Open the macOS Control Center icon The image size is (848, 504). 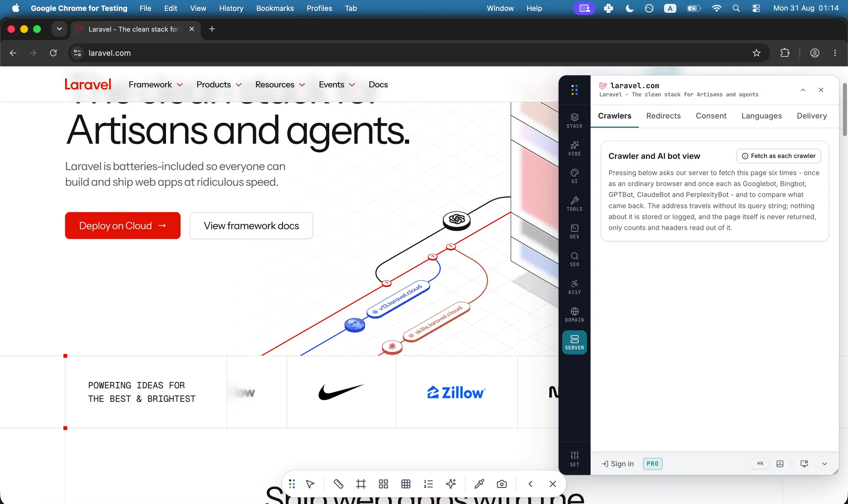[x=757, y=8]
